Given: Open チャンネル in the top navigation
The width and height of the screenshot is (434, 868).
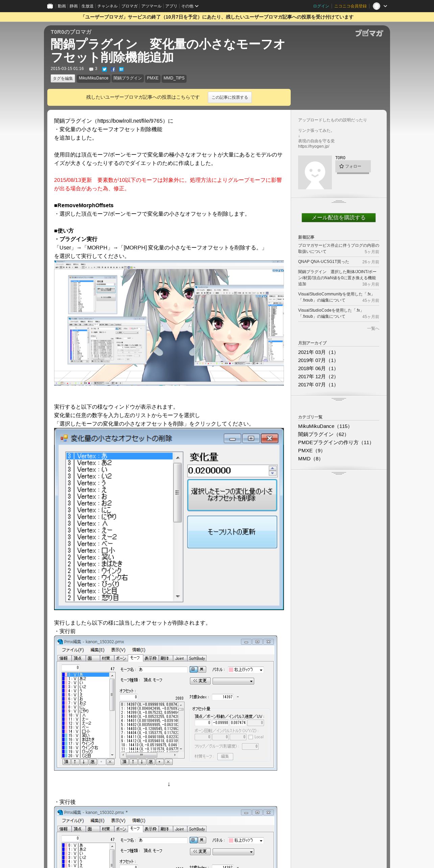Looking at the screenshot, I should 107,6.
